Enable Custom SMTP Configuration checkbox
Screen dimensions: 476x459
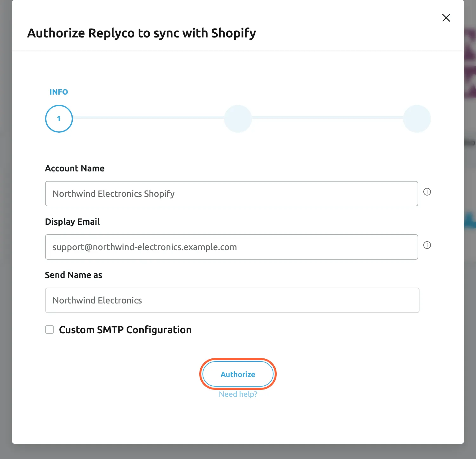pos(50,329)
